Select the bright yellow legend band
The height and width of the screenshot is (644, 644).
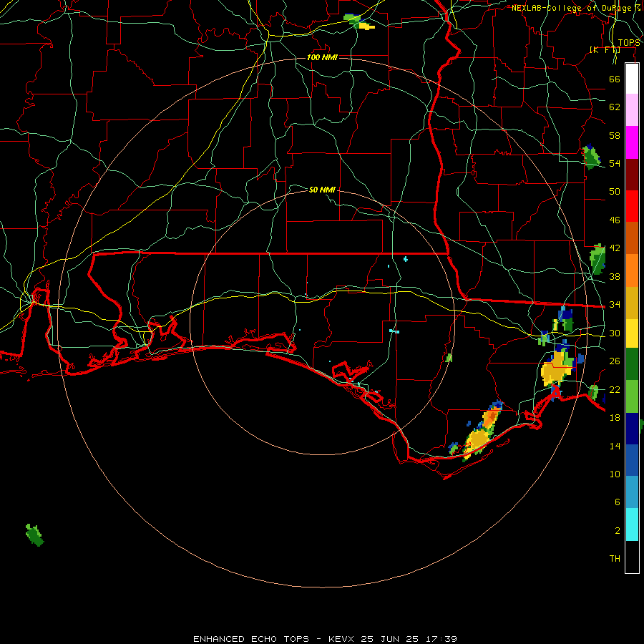(x=632, y=333)
